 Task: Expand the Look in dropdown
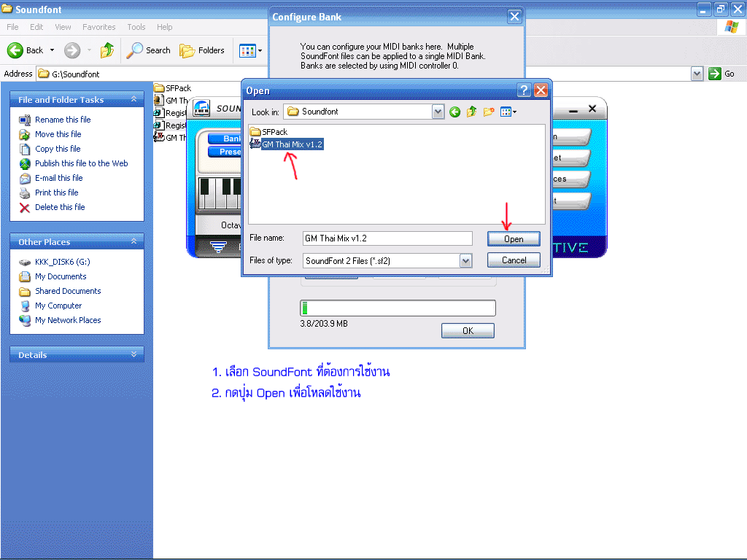[438, 112]
